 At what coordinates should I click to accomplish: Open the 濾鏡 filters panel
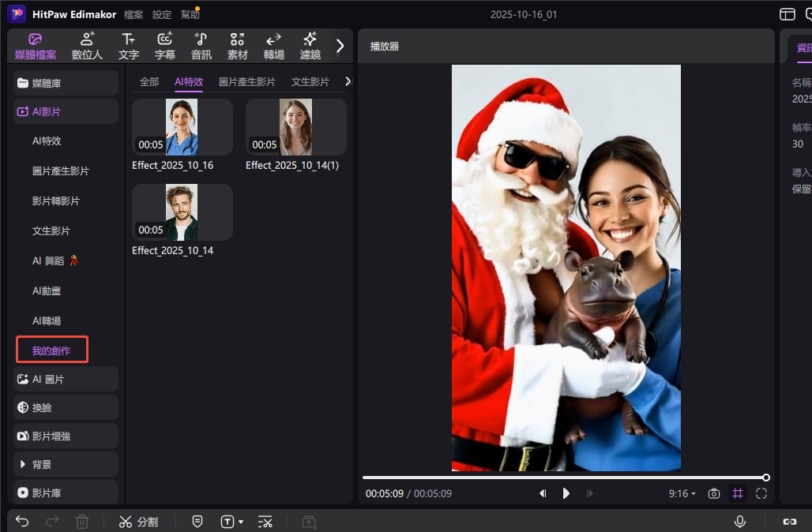tap(310, 46)
